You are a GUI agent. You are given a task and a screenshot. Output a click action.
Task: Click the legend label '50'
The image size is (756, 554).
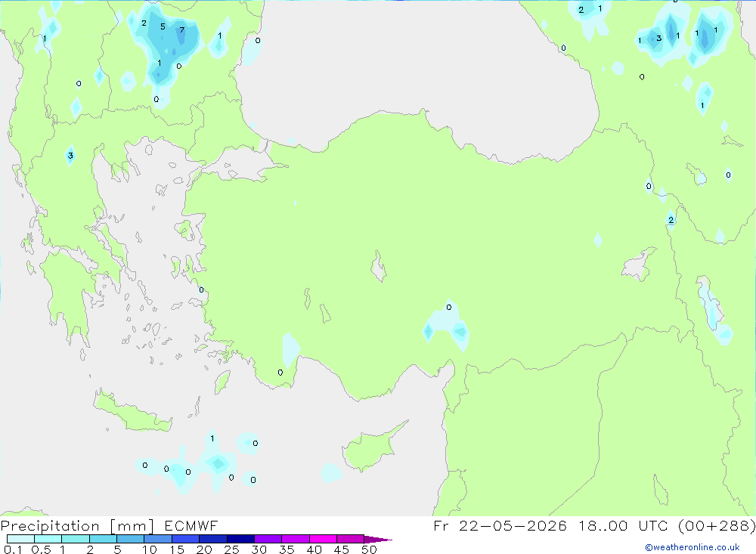point(369,549)
